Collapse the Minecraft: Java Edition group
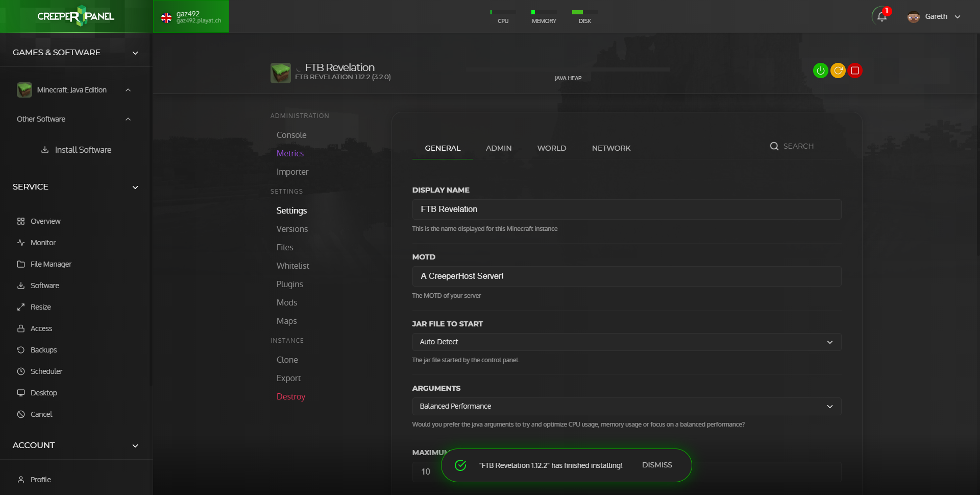 128,90
